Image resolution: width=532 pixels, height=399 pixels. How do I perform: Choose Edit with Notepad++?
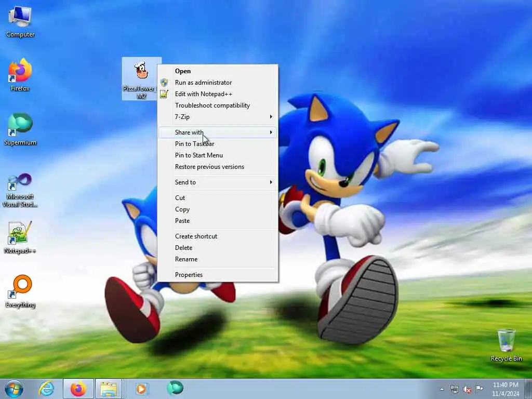point(218,94)
